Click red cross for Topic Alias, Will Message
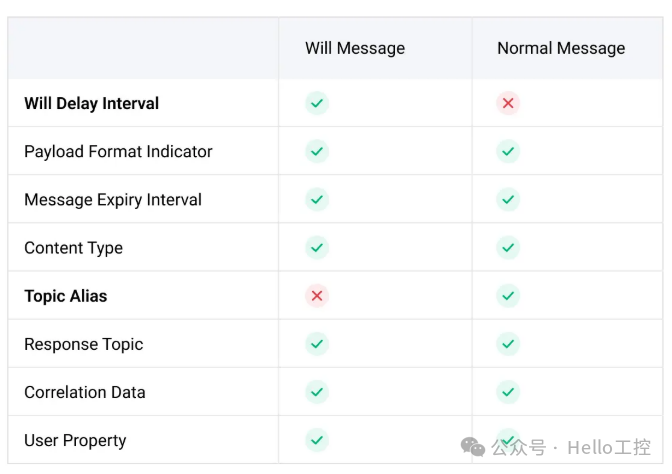672x474 pixels. click(317, 296)
